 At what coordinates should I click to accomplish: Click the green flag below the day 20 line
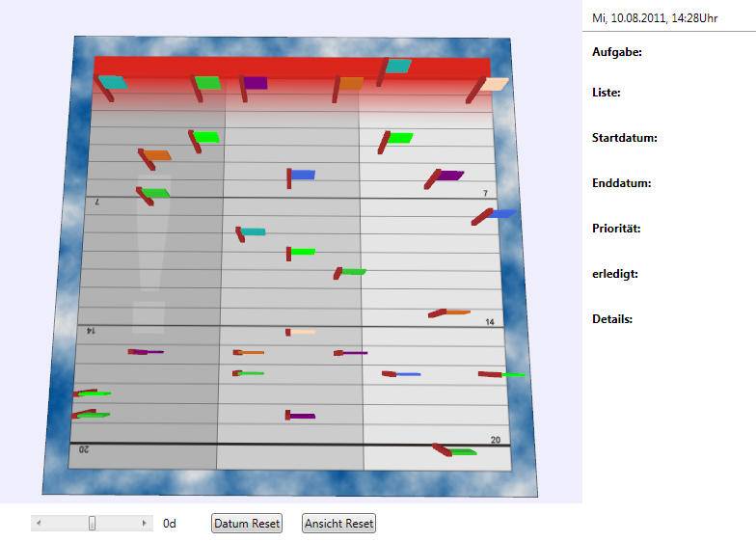[461, 451]
